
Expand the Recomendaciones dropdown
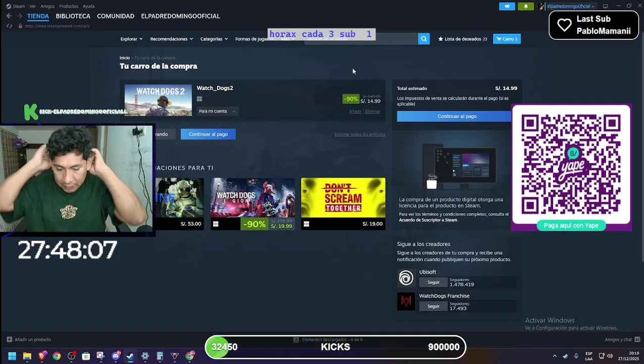coord(171,39)
